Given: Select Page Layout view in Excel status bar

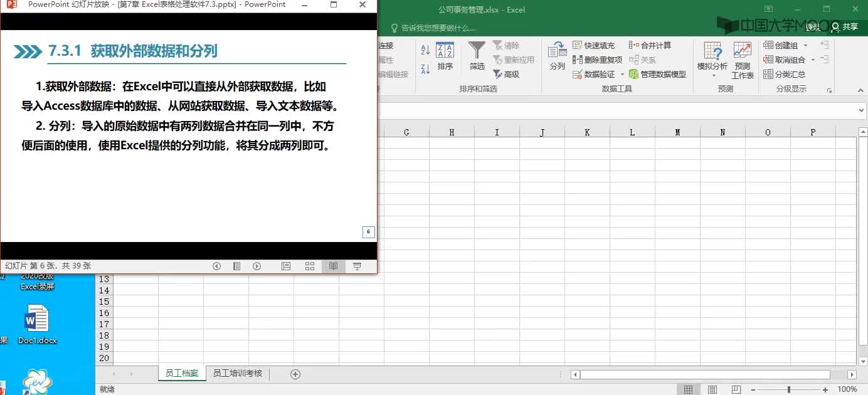Looking at the screenshot, I should (712, 389).
